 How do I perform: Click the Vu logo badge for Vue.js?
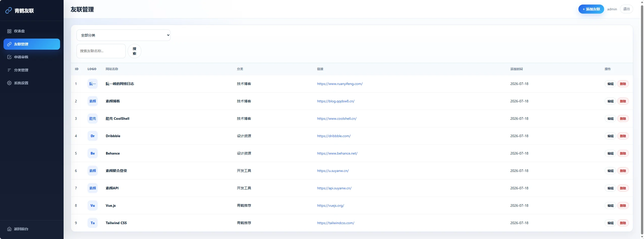(x=93, y=205)
